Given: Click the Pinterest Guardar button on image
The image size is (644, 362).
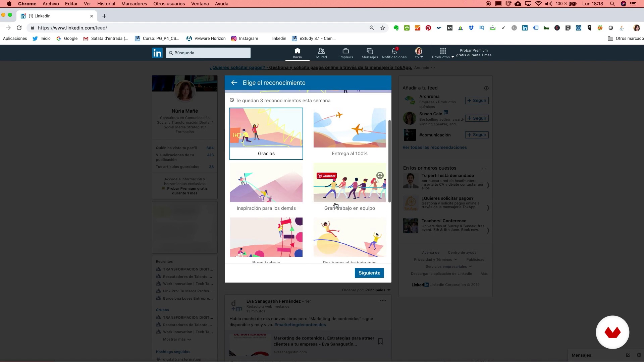Looking at the screenshot, I should 326,176.
